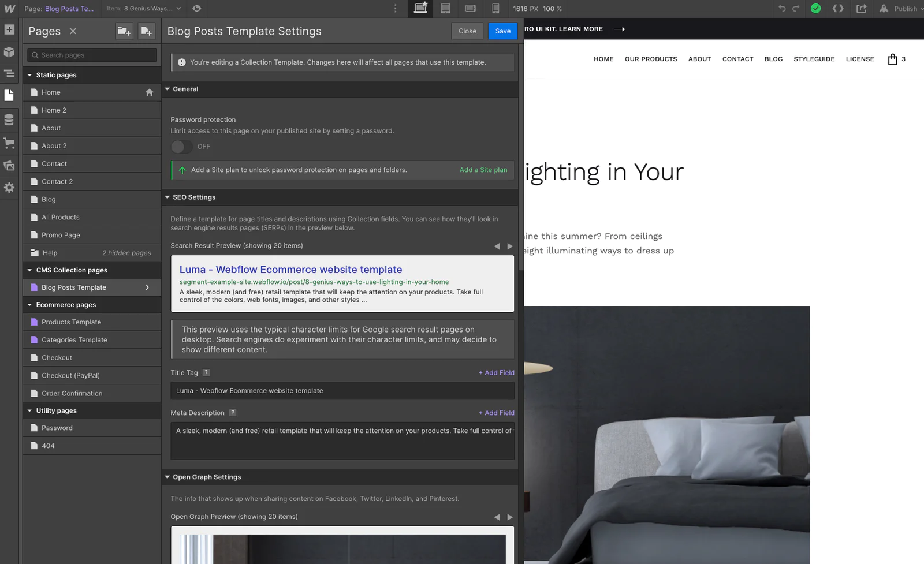The image size is (924, 564).
Task: Show next Search Result Preview item
Action: click(510, 246)
